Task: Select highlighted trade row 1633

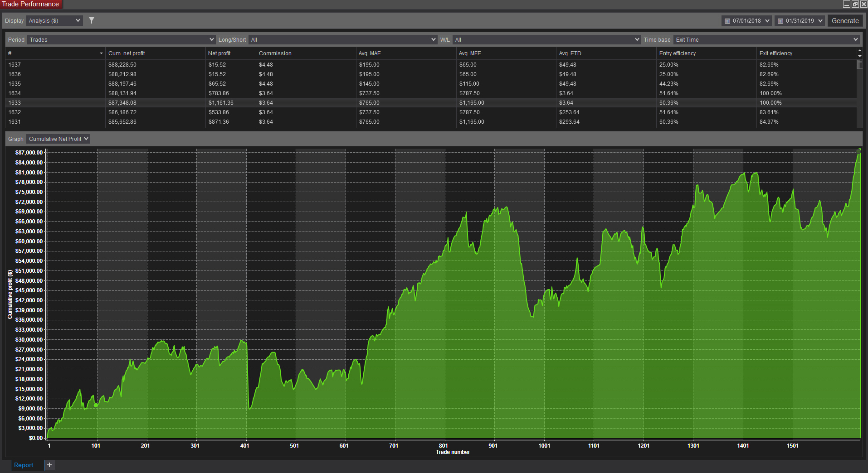Action: pyautogui.click(x=431, y=103)
